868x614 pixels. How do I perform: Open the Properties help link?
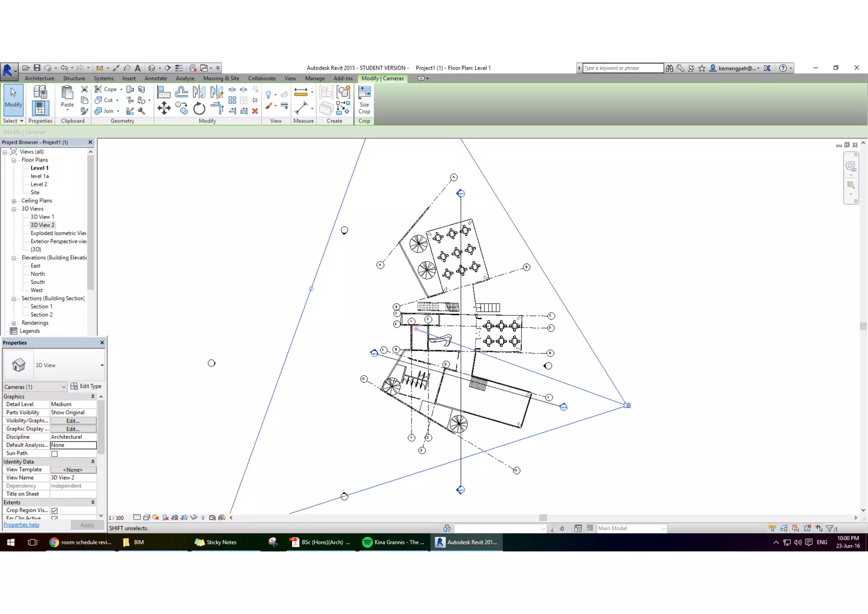(21, 525)
